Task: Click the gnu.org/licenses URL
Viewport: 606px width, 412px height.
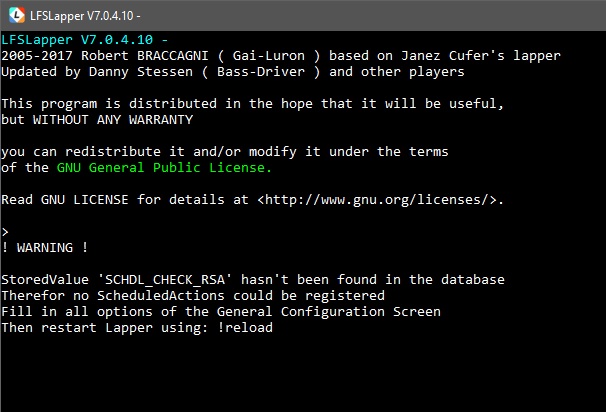Action: [378, 200]
